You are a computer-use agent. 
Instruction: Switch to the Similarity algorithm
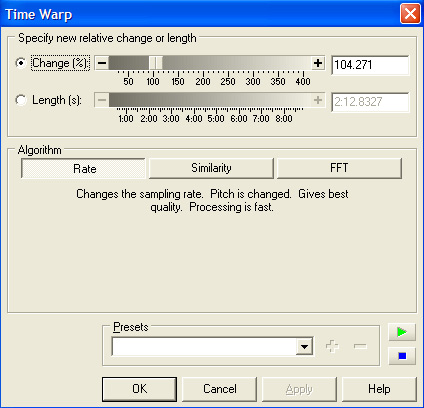211,168
